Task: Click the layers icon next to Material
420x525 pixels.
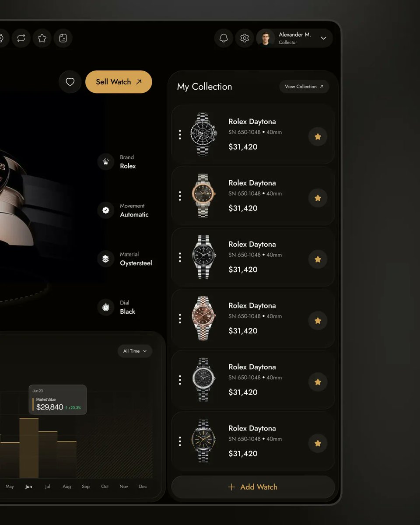Action: pyautogui.click(x=105, y=259)
